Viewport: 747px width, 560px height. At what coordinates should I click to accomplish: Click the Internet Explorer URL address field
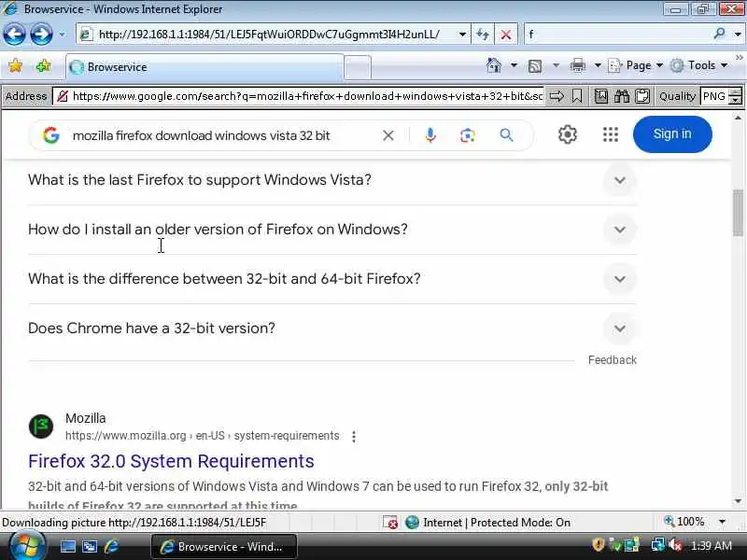tap(268, 35)
